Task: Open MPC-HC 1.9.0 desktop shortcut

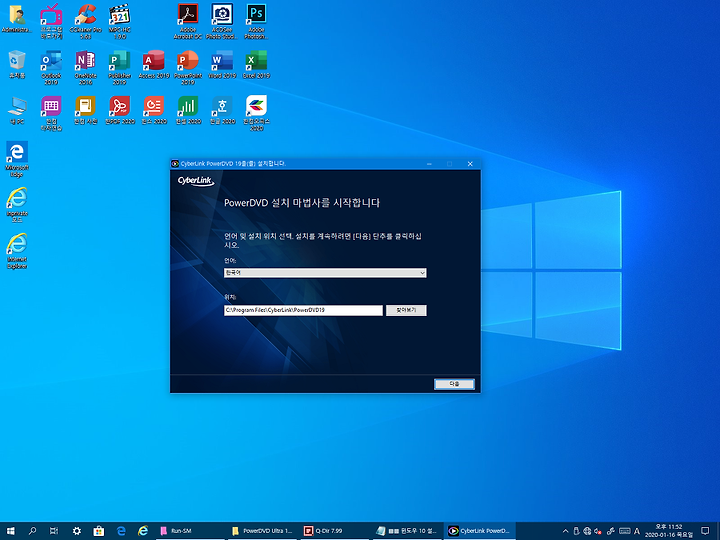Action: pos(120,22)
